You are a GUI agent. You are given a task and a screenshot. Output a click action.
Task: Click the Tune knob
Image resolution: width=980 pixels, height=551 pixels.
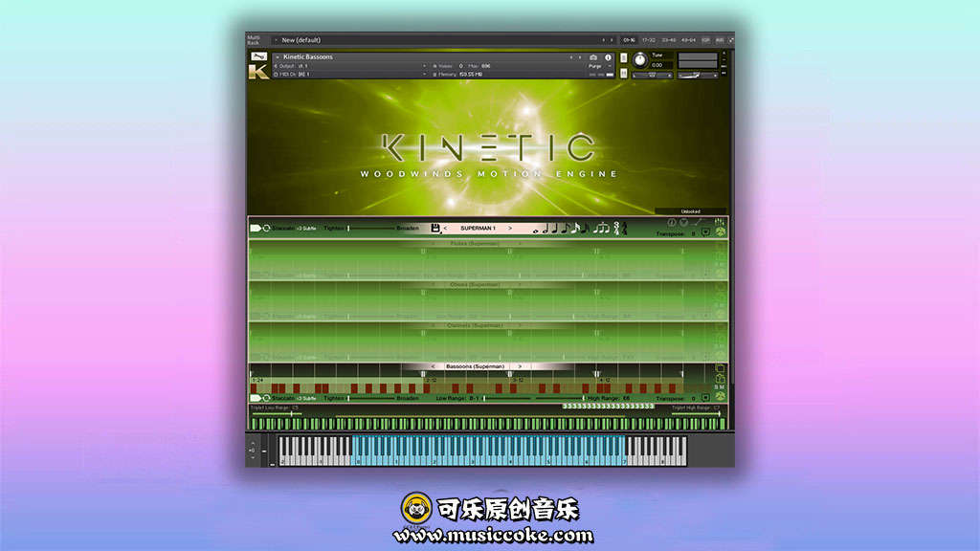tap(639, 59)
